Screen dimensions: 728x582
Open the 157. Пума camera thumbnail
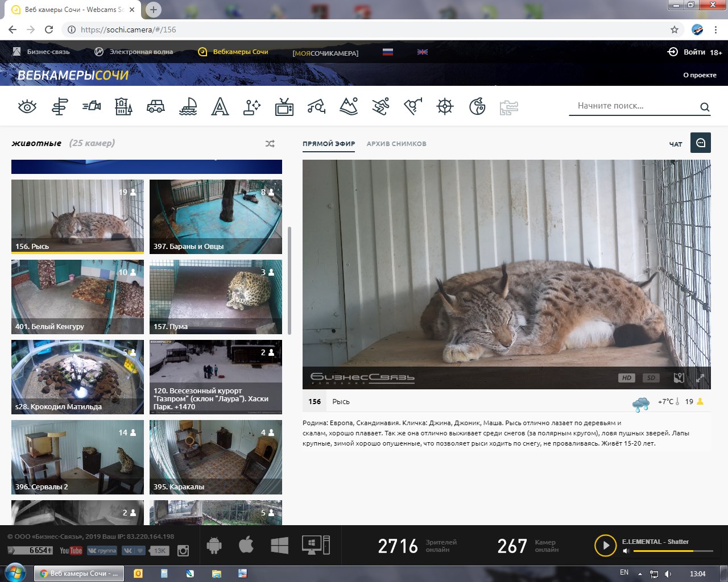pos(216,297)
